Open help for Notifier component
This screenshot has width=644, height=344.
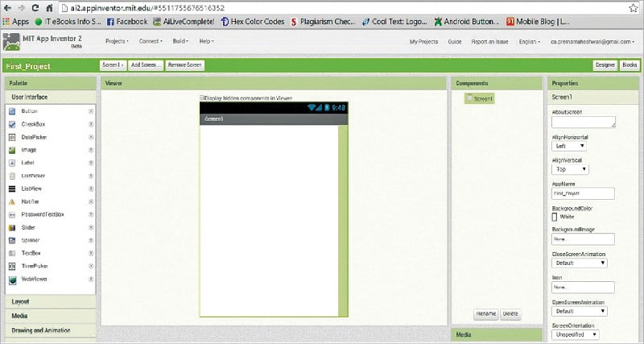click(x=91, y=201)
